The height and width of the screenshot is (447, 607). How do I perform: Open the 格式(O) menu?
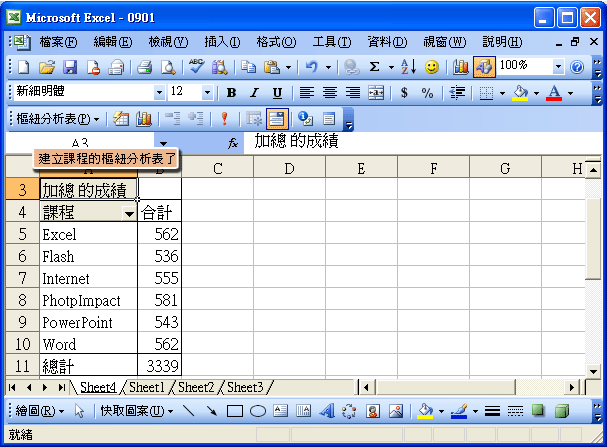coord(276,42)
